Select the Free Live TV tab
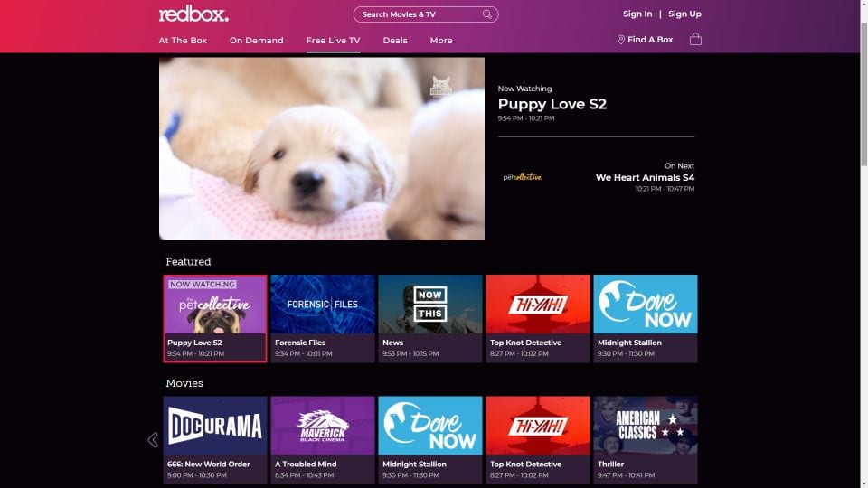This screenshot has height=488, width=868. tap(334, 41)
